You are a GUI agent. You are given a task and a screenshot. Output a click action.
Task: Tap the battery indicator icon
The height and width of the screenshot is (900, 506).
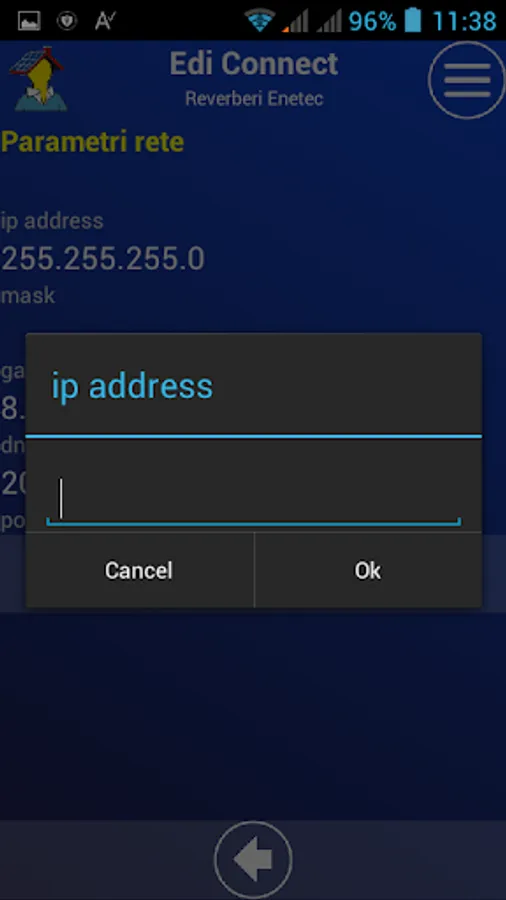[x=412, y=21]
